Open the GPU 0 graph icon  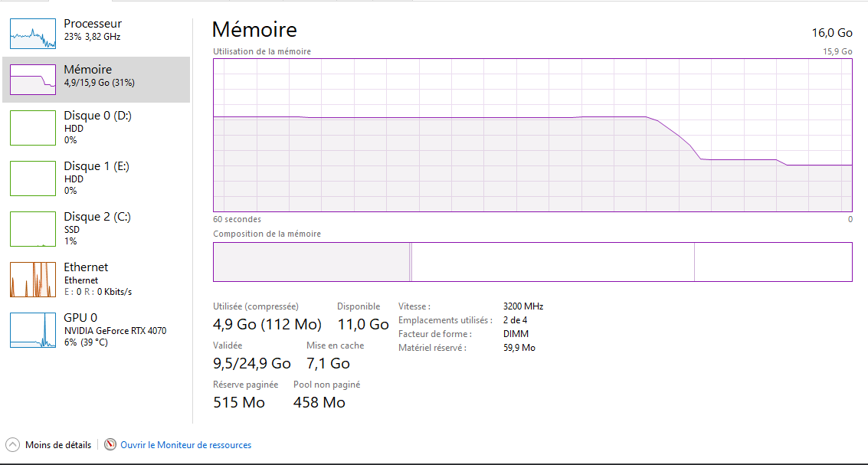tap(33, 330)
